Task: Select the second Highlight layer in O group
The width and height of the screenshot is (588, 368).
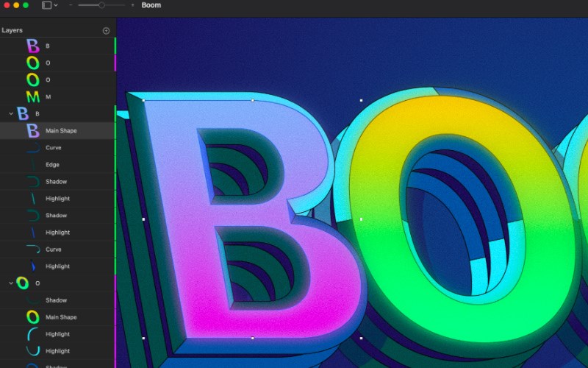Action: 58,351
